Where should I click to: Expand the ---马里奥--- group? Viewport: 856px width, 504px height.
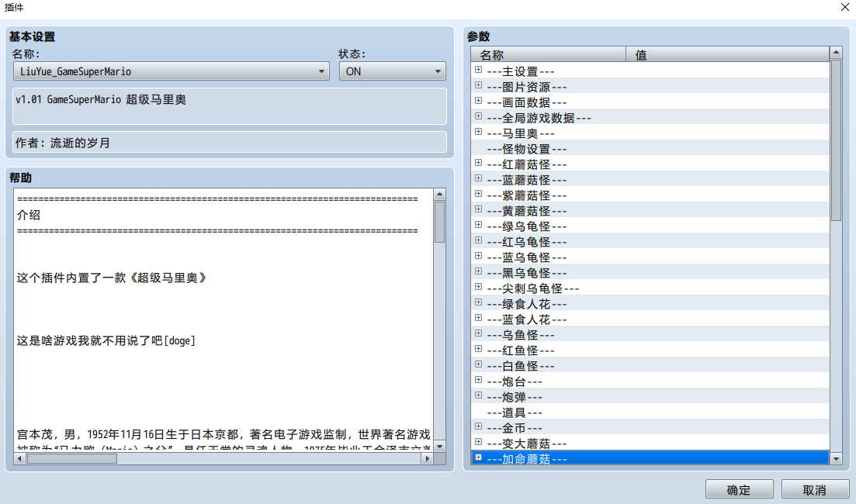[x=478, y=132]
